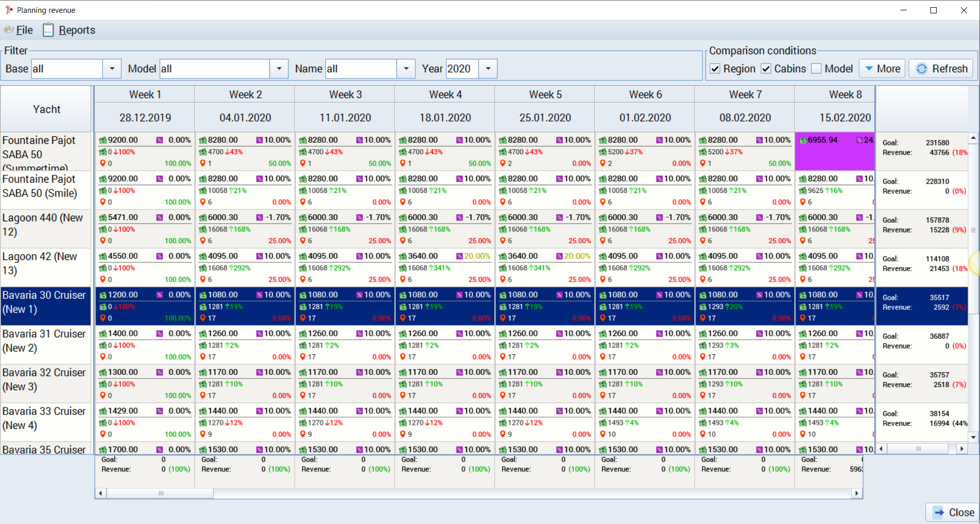This screenshot has width=980, height=524.
Task: Click the vertical scrollbar up arrow
Action: [x=973, y=138]
